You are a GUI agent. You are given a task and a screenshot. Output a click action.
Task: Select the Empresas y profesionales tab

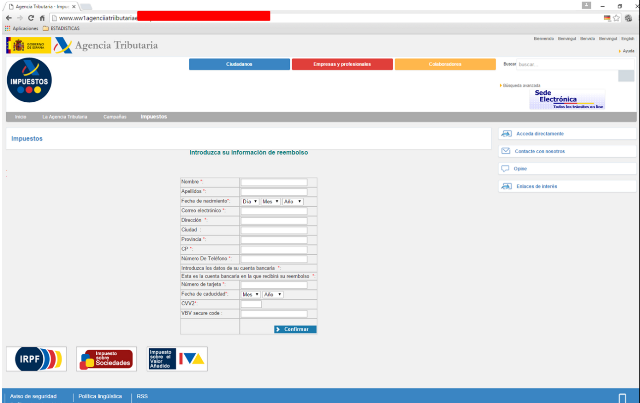point(342,64)
